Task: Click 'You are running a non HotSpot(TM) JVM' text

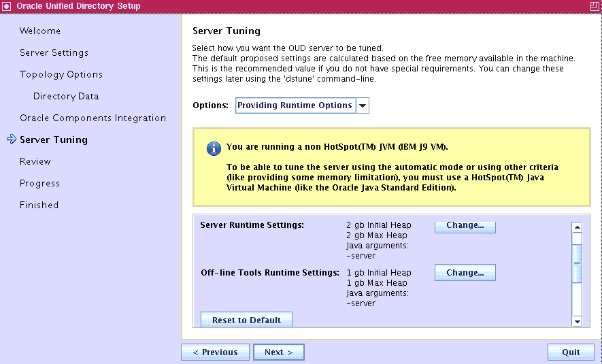Action: tap(337, 147)
